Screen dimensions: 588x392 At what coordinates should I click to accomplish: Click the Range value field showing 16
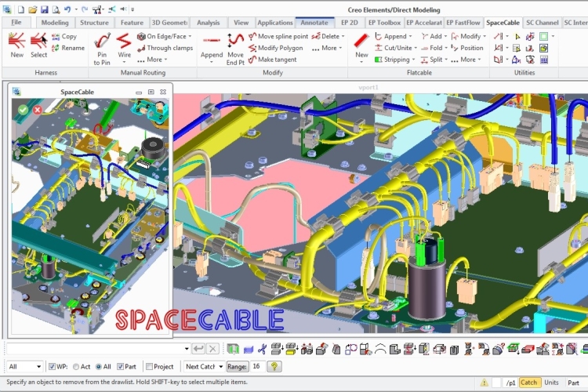click(257, 366)
